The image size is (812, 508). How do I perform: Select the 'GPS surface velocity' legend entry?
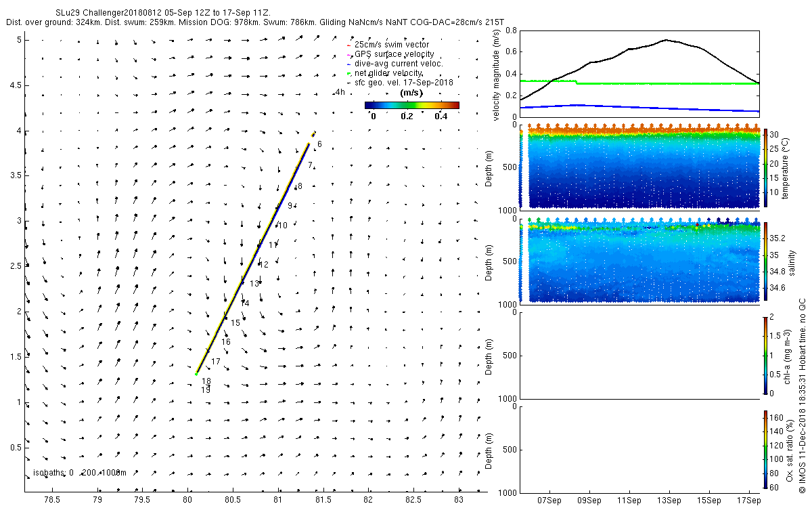click(390, 54)
